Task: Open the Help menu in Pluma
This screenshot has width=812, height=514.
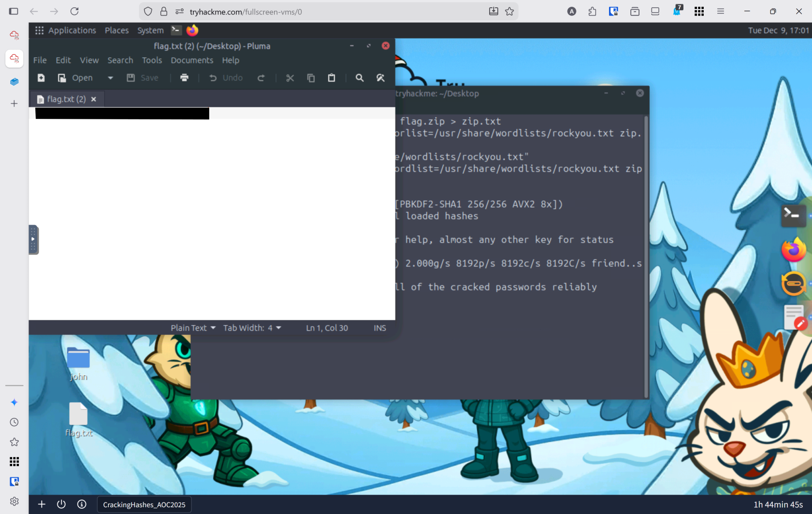Action: tap(231, 60)
